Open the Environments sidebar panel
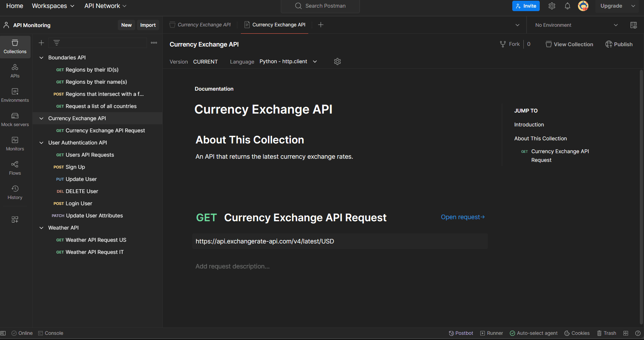 15,95
